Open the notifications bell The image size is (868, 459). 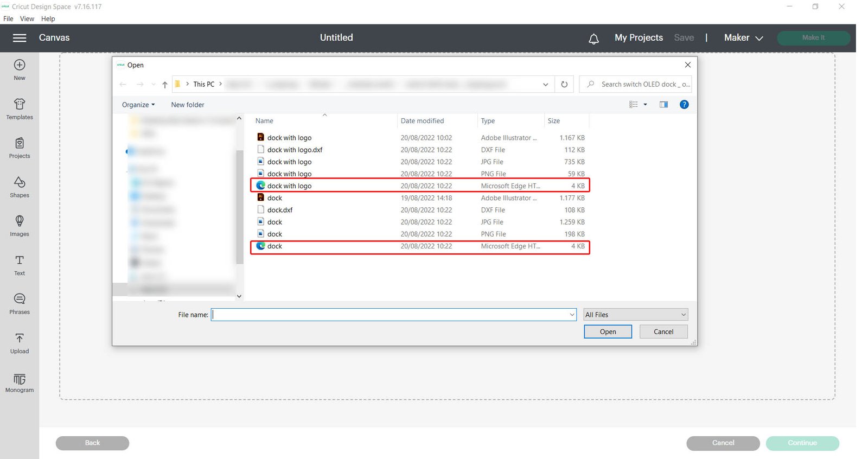(x=594, y=39)
